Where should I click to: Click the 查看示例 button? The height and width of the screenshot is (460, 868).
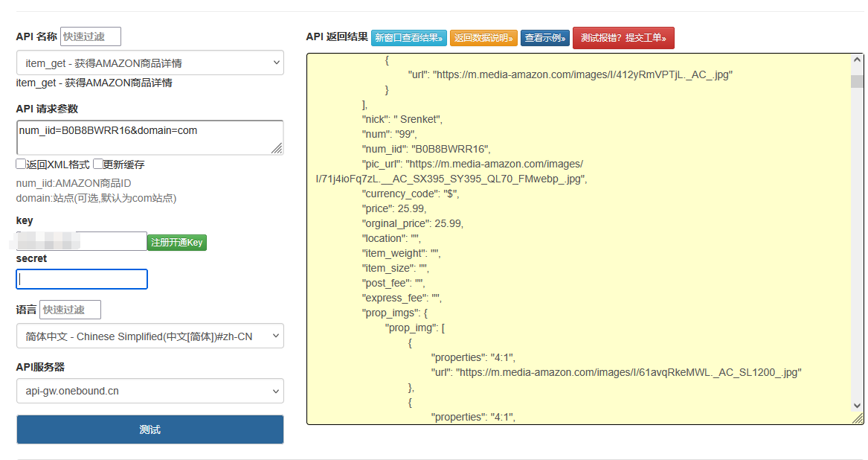544,38
